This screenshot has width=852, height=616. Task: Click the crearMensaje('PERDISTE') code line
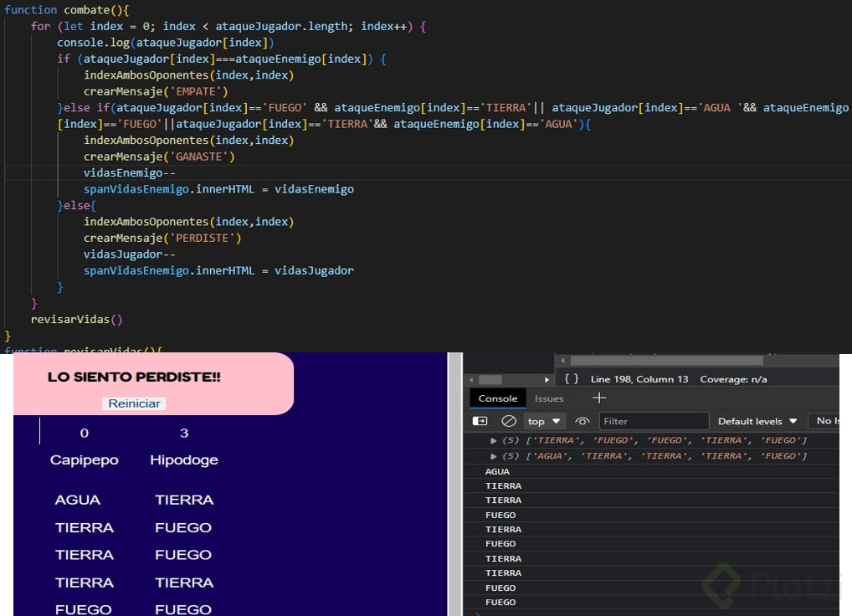162,238
